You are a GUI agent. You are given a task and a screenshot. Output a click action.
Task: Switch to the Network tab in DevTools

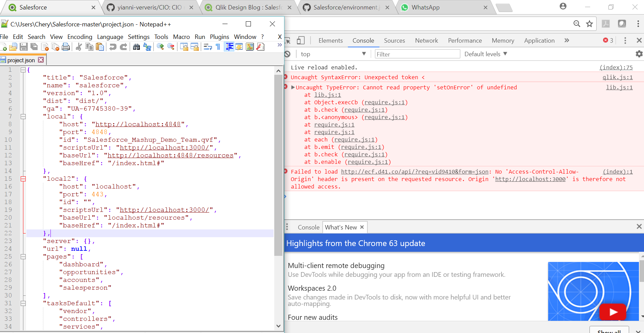tap(426, 41)
